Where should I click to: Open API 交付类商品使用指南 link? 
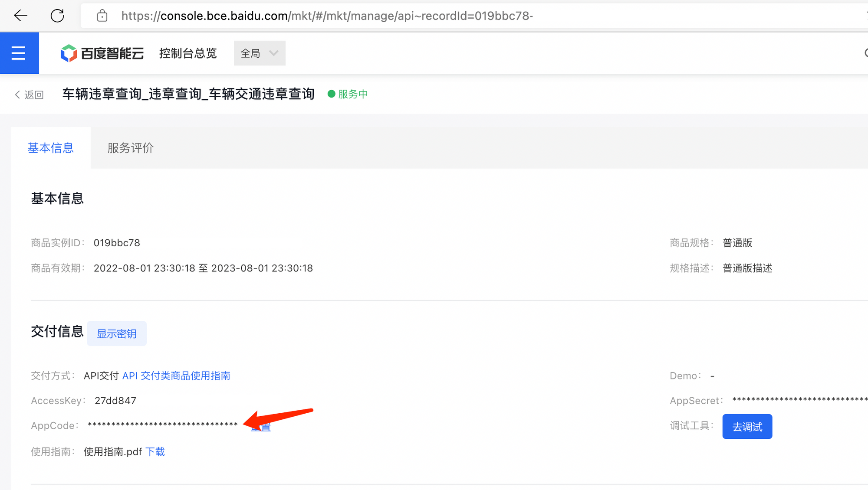click(176, 376)
